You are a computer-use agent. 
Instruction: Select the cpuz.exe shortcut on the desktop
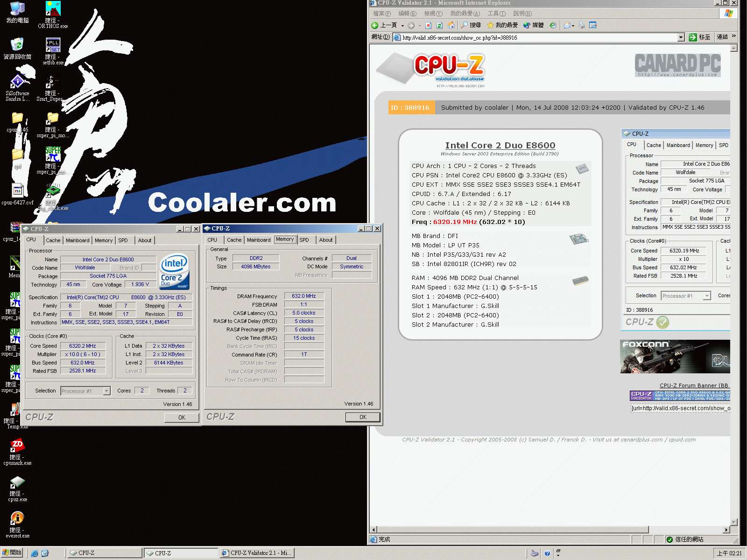pos(17,488)
